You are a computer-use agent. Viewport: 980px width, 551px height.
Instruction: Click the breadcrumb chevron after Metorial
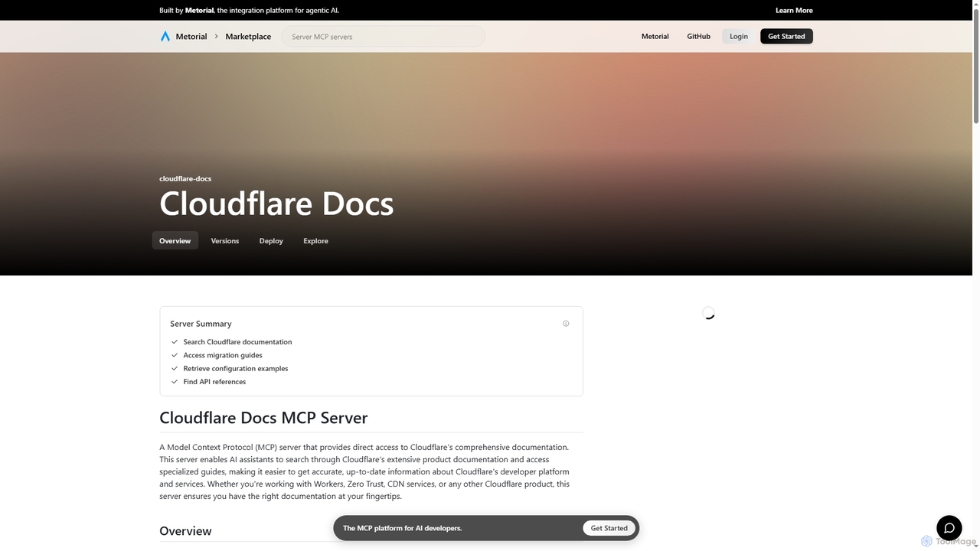(x=216, y=37)
